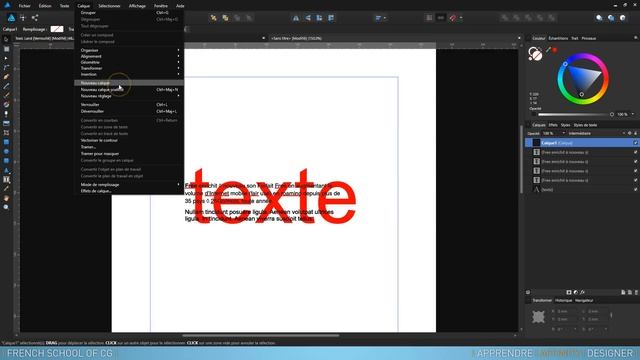This screenshot has width=640, height=360.
Task: Switch to the Pinceaux tab
Action: point(589,38)
